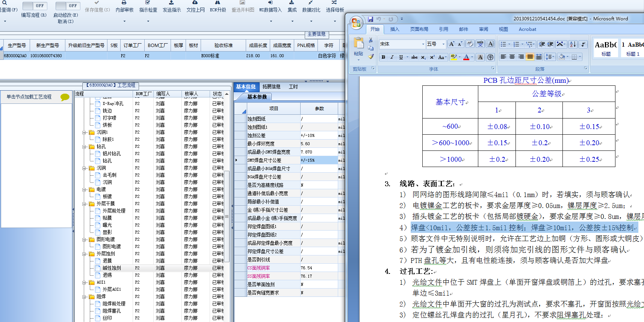The height and width of the screenshot is (322, 644).
Task: Click the Distributed alignment icon
Action: (x=539, y=57)
